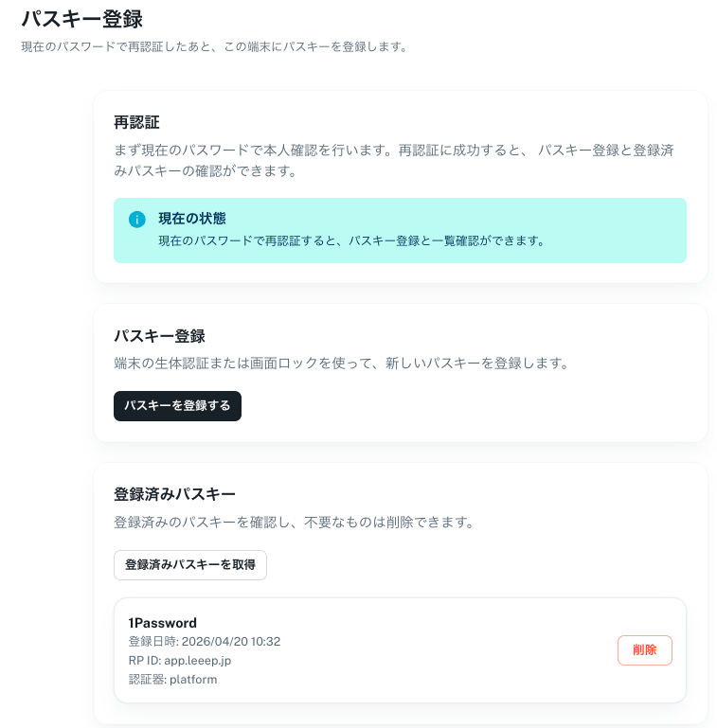Click the RP ID app.leeep.jp line
717x728 pixels.
tap(180, 660)
